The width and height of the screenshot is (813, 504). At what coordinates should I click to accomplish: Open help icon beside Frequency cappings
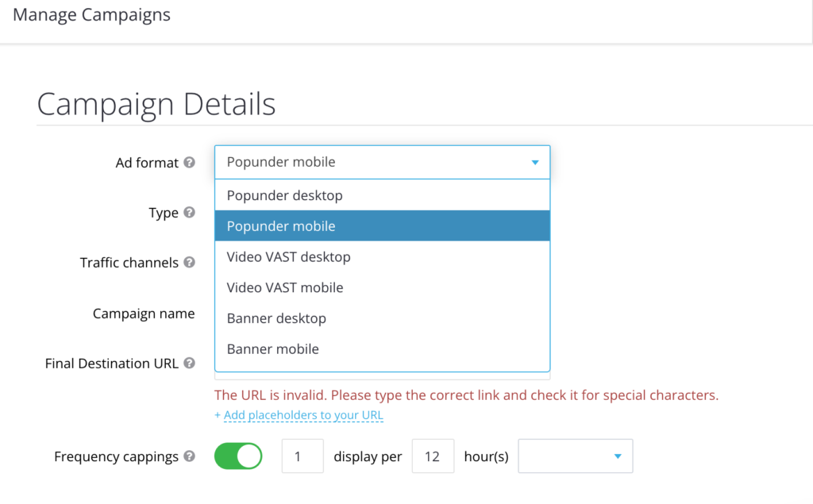(189, 456)
